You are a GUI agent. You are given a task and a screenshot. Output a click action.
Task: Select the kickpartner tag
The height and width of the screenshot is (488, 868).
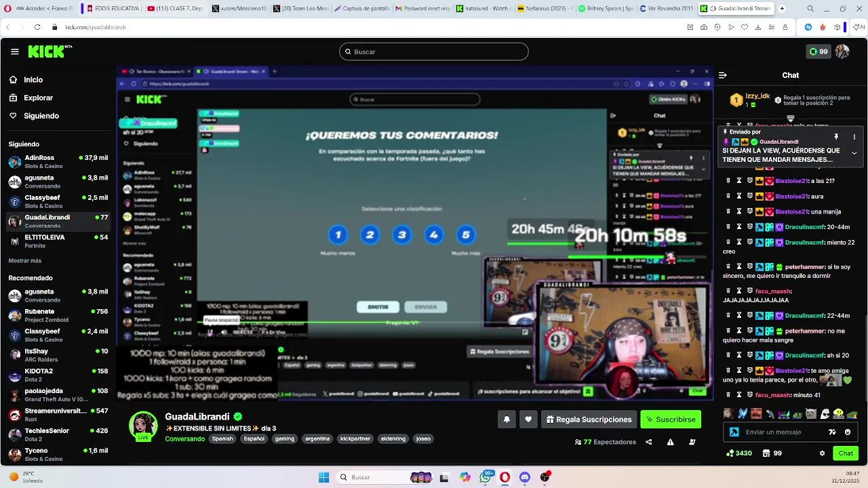click(x=355, y=439)
